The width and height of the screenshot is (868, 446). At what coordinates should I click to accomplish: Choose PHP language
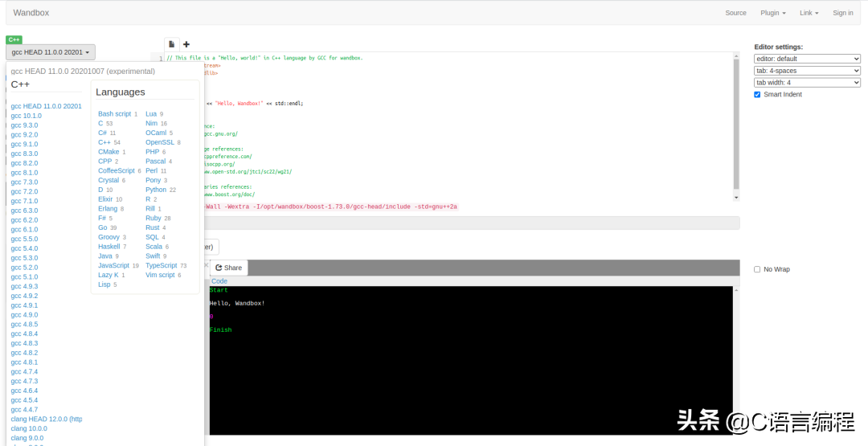click(152, 152)
